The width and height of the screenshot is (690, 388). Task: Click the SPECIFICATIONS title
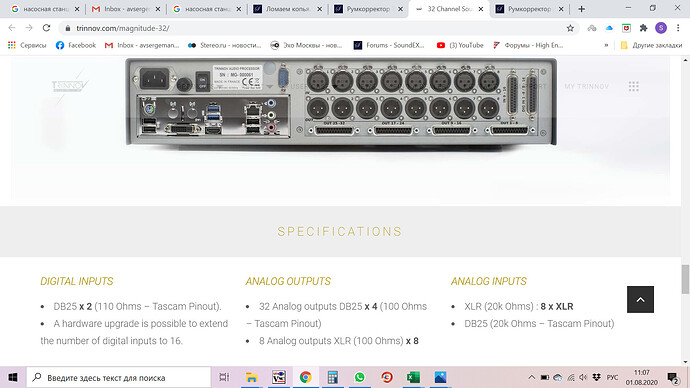(x=340, y=232)
